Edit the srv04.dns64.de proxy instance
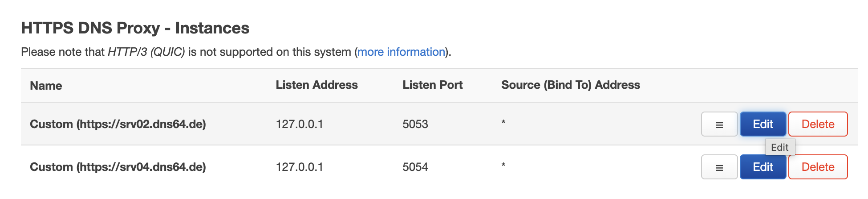Screen dimensions: 868x199 pyautogui.click(x=763, y=167)
